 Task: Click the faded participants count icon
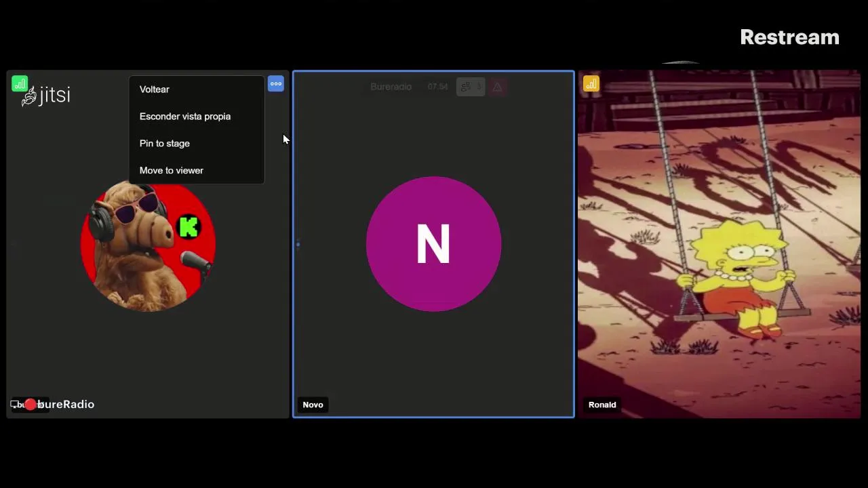click(470, 87)
